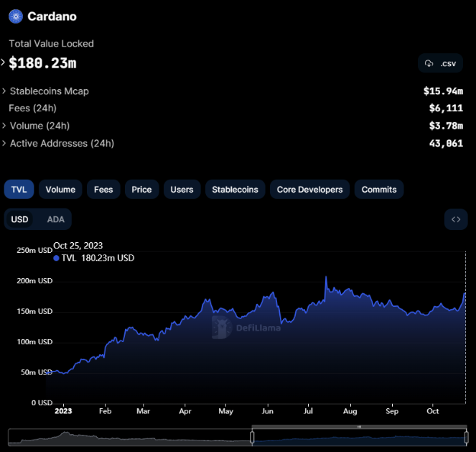Switch to the Stablecoins chart tab
The width and height of the screenshot is (476, 452).
tap(235, 190)
